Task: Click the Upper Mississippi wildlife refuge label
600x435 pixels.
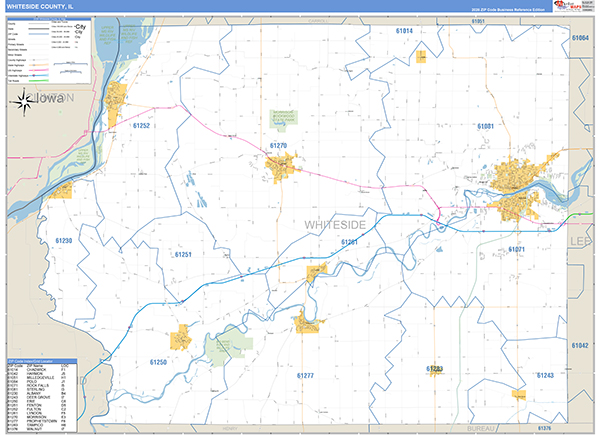Action: 108,36
